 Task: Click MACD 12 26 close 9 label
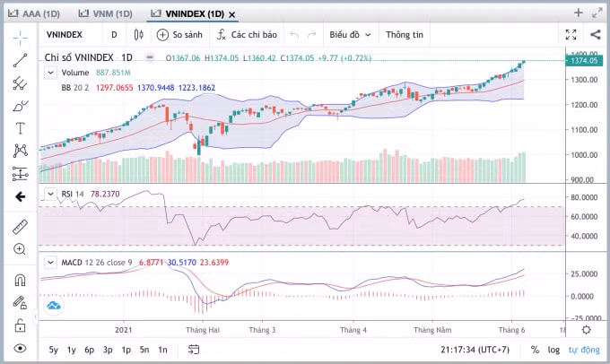click(x=97, y=263)
